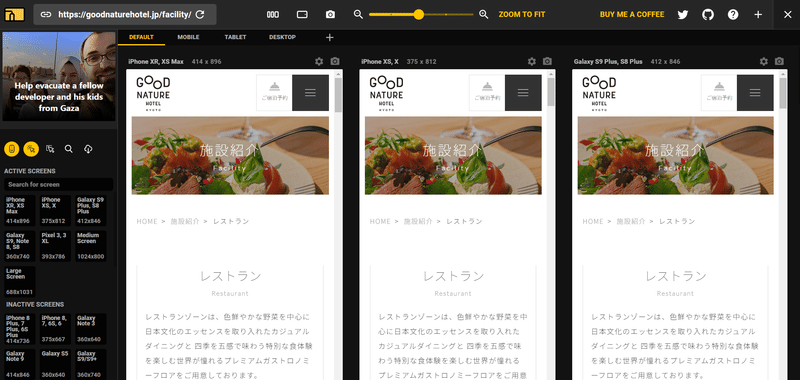The image size is (800, 380).
Task: Open settings for the Galaxy S9 Plus screen
Action: click(764, 61)
